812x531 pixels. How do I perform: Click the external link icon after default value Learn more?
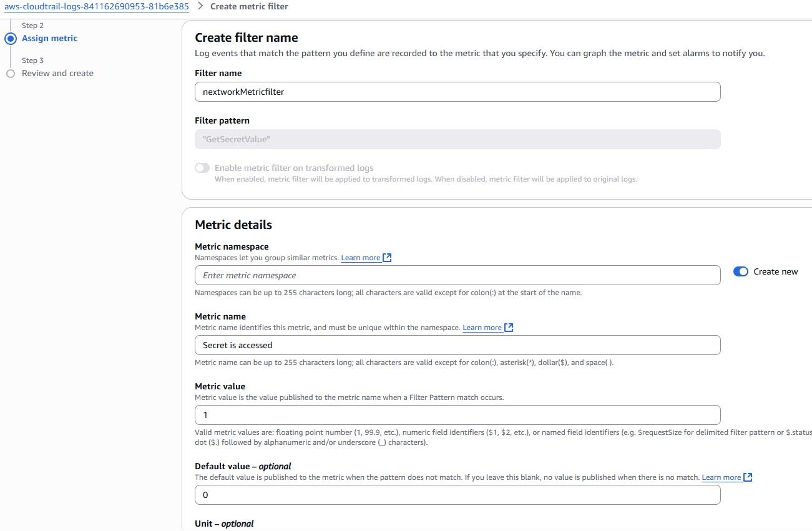(x=747, y=477)
